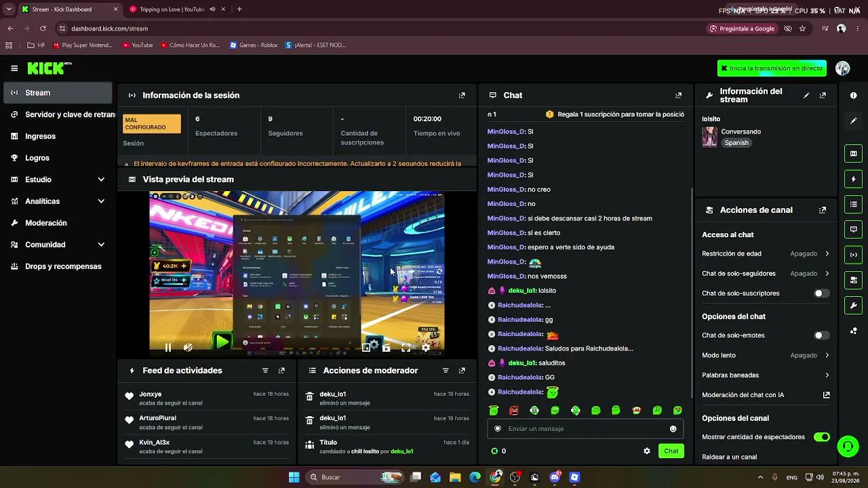Viewport: 868px width, 488px height.
Task: Toggle Chat de solo-emotes switch
Action: coord(821,335)
